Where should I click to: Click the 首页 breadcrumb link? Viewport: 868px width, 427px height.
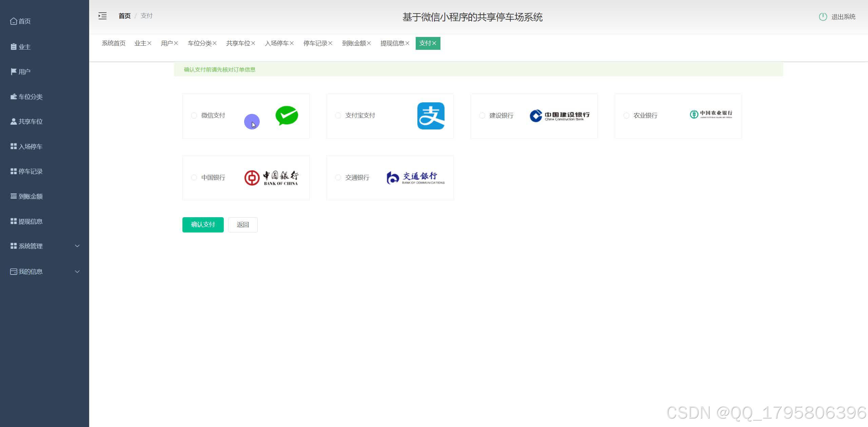tap(124, 16)
